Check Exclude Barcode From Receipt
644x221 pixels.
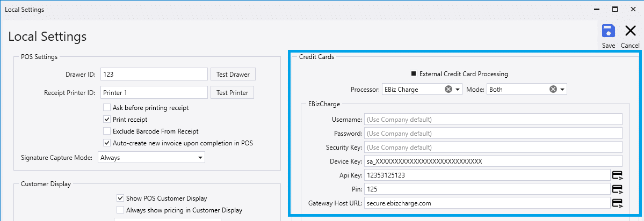point(107,131)
